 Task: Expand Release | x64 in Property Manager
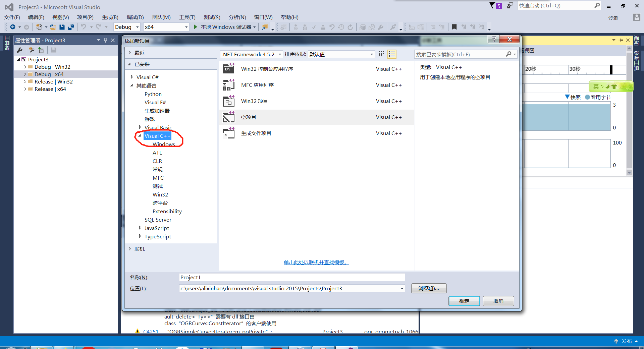coord(25,89)
